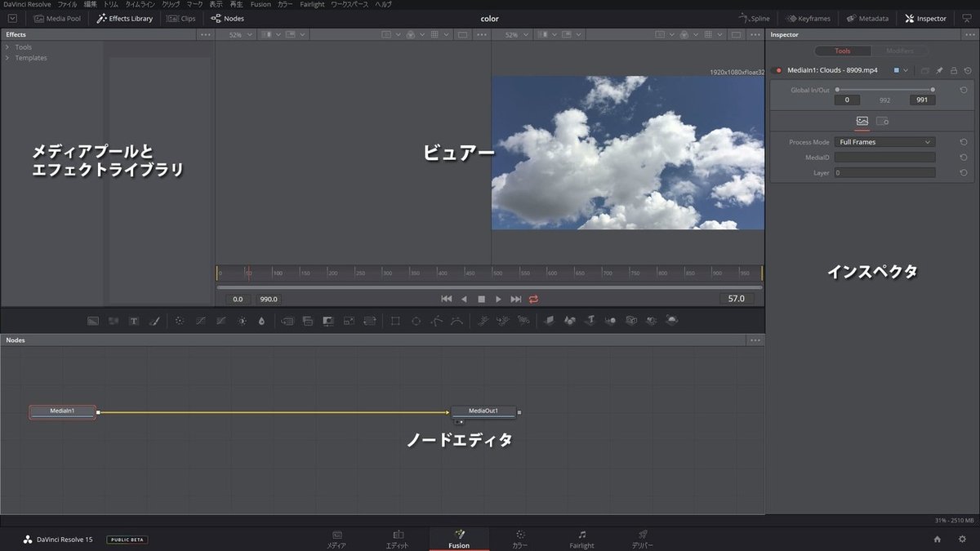Screen dimensions: 980x551
Task: Pin the MediaIn1 tool in Inspector
Action: coord(940,70)
